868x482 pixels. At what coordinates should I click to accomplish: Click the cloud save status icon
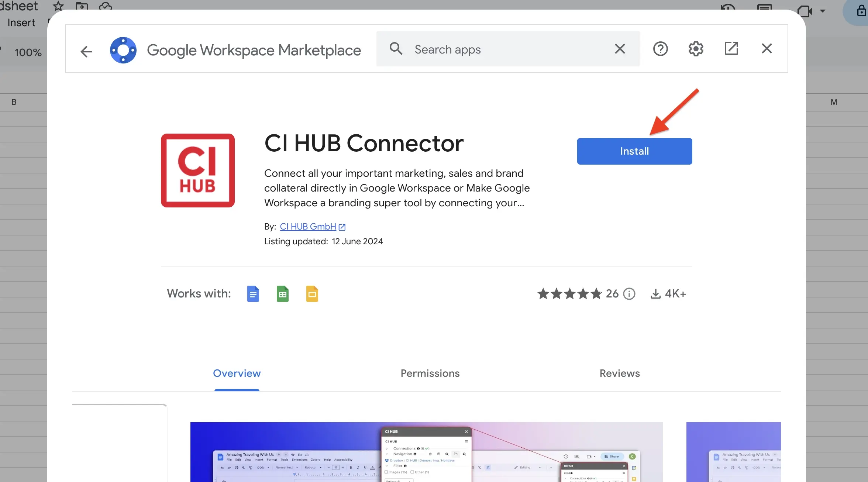point(106,5)
